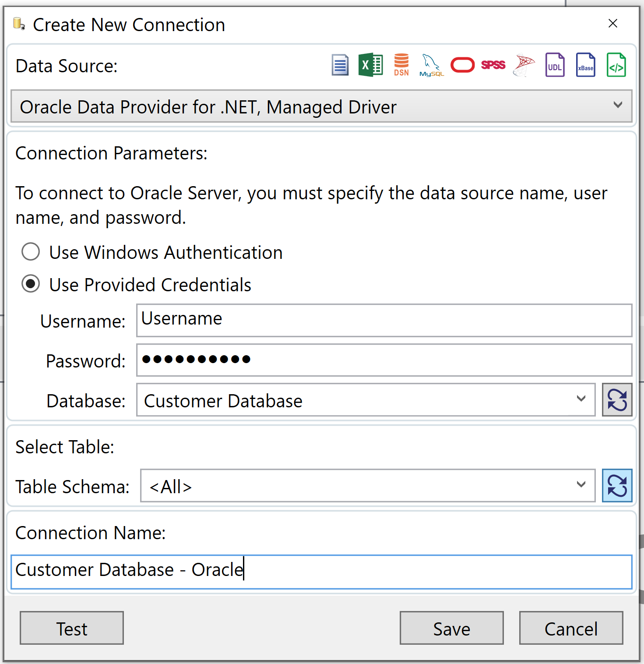The image size is (644, 664).
Task: Click the SPSS data source icon
Action: (493, 65)
